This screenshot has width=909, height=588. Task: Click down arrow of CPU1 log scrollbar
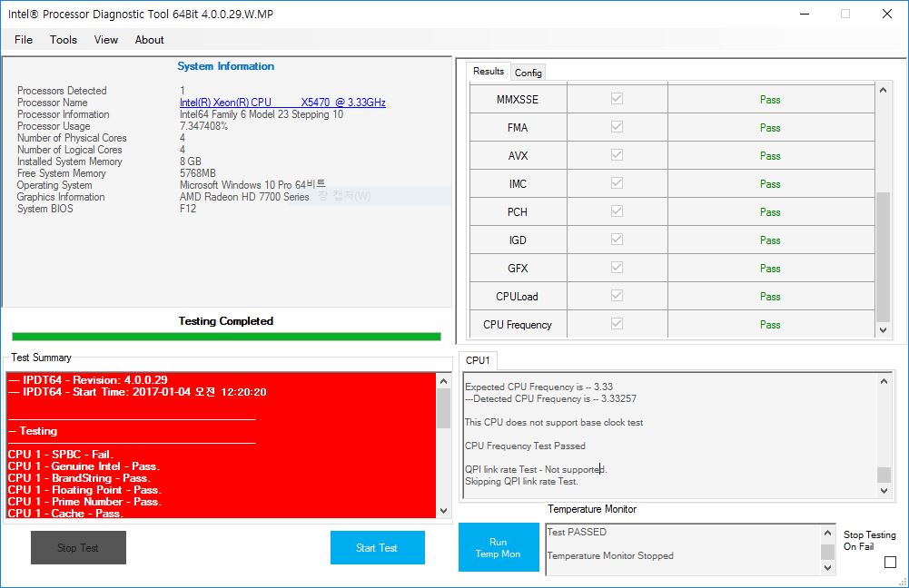pos(884,491)
